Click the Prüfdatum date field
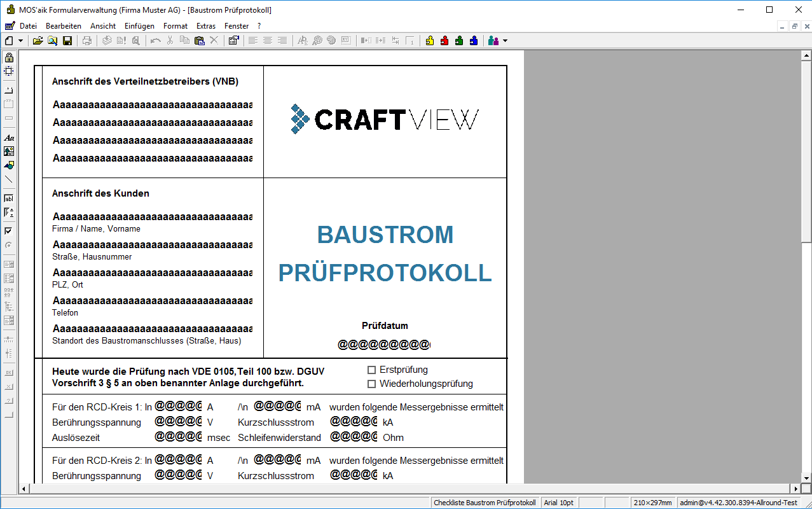Image resolution: width=812 pixels, height=509 pixels. pos(383,344)
